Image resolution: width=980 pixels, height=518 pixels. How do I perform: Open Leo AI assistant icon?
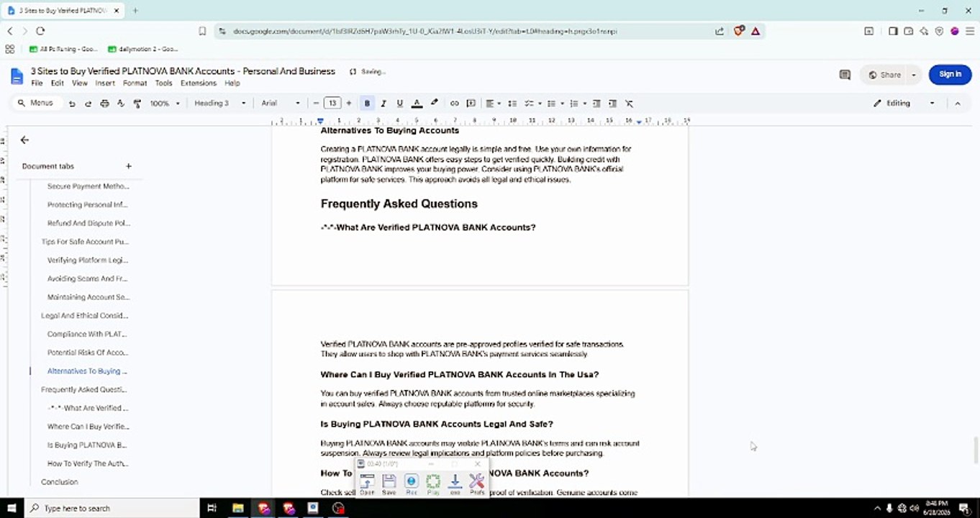pos(924,31)
